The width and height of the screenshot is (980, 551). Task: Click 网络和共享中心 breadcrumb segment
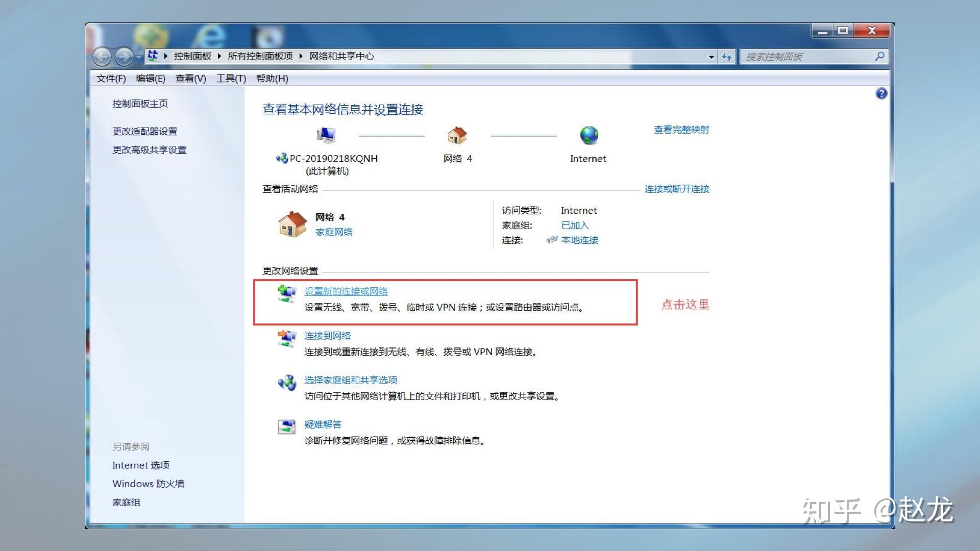341,56
